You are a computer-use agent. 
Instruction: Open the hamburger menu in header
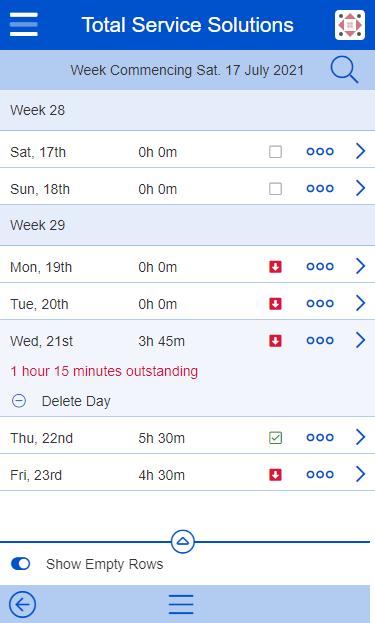[24, 24]
